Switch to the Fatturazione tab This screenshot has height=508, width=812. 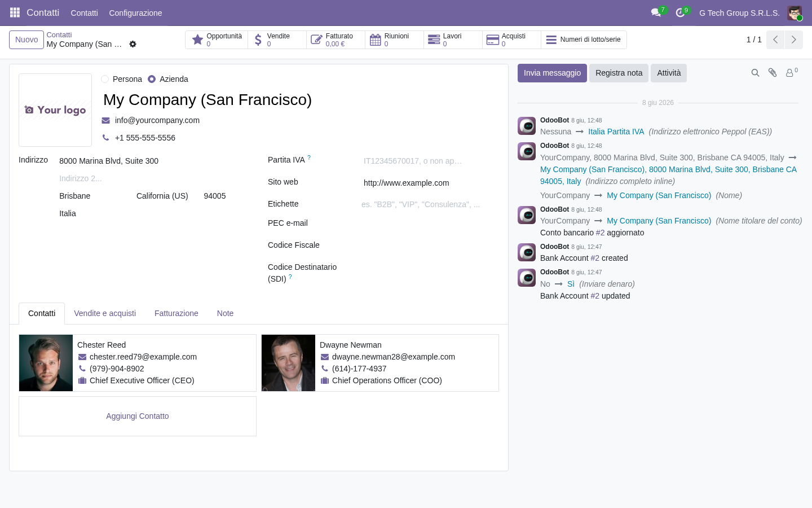coord(176,313)
